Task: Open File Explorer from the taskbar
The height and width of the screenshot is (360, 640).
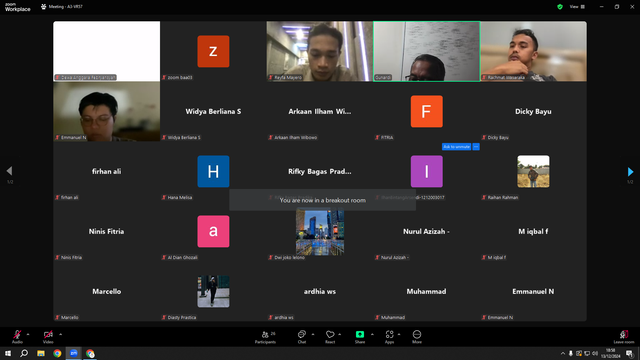Action: pyautogui.click(x=41, y=353)
